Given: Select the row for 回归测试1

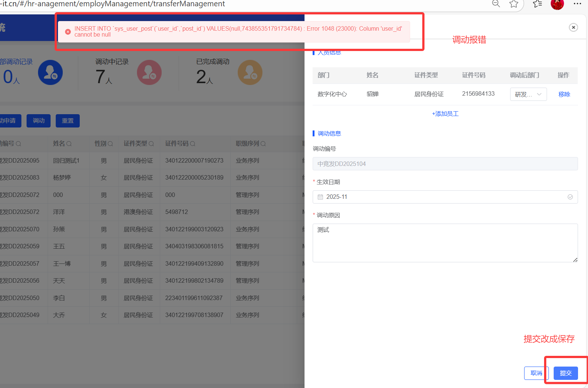Looking at the screenshot, I should click(x=152, y=161).
